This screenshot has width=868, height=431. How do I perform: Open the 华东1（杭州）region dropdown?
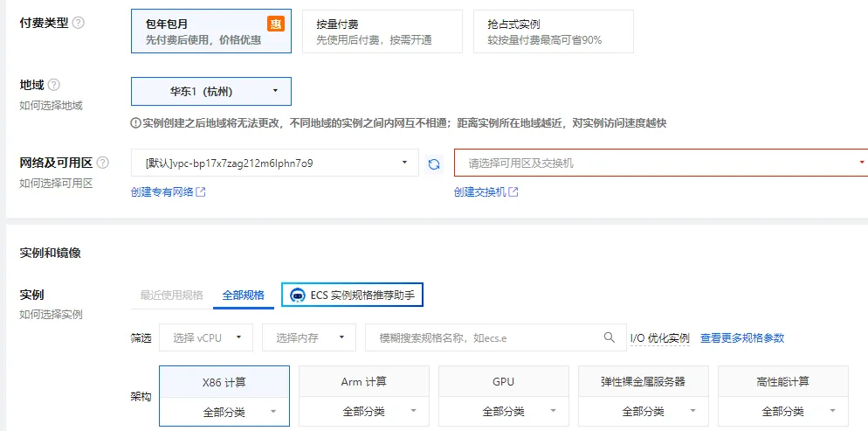point(211,92)
